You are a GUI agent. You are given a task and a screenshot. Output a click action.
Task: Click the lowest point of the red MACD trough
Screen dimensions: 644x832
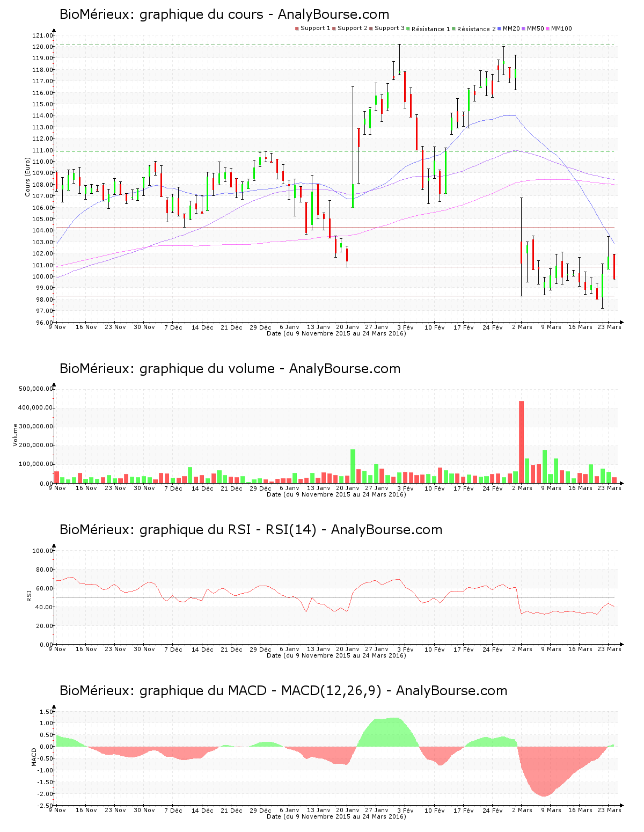(544, 796)
